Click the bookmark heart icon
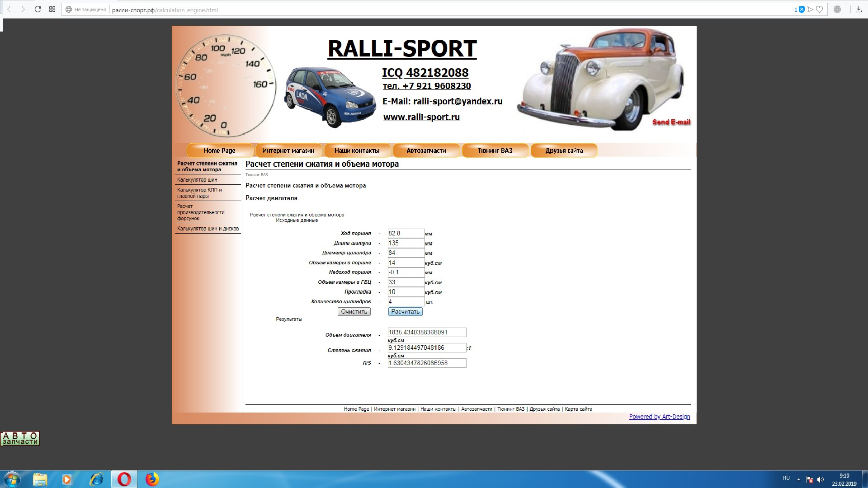This screenshot has height=488, width=868. [819, 9]
